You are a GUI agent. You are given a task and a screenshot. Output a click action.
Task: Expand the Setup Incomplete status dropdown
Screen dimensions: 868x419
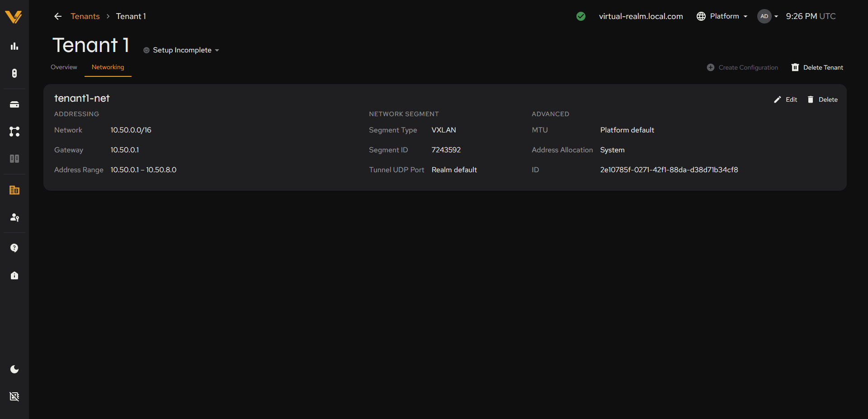[182, 50]
